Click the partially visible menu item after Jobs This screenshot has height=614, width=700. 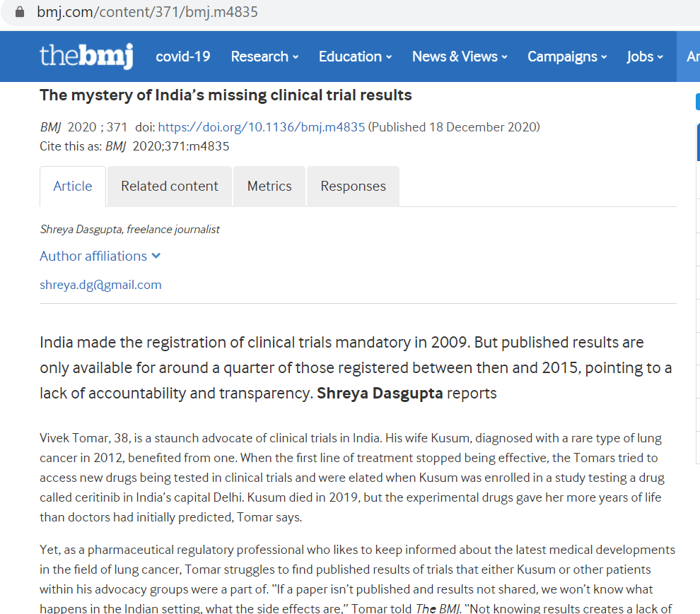pos(692,57)
